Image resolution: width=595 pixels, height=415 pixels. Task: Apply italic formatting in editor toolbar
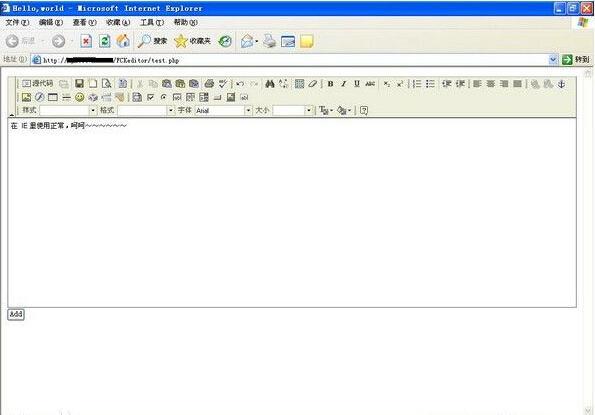point(344,84)
